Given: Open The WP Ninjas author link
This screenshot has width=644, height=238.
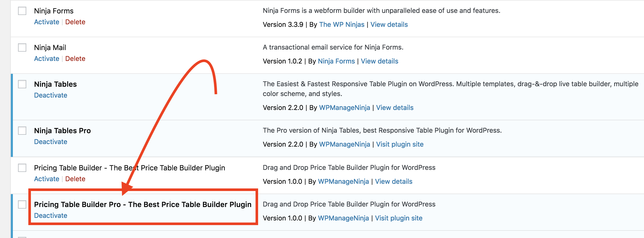Looking at the screenshot, I should [342, 25].
